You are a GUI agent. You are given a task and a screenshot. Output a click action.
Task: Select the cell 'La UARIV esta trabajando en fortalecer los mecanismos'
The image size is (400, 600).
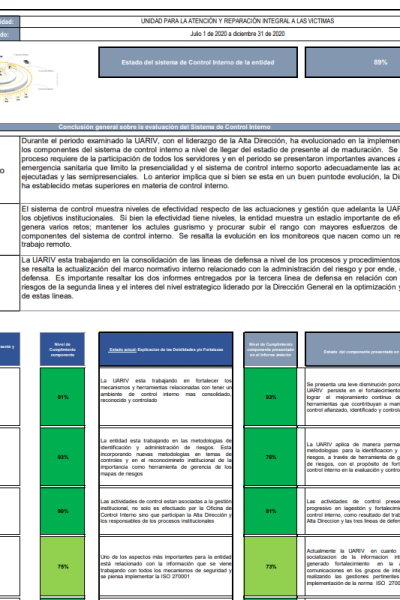pos(166,397)
